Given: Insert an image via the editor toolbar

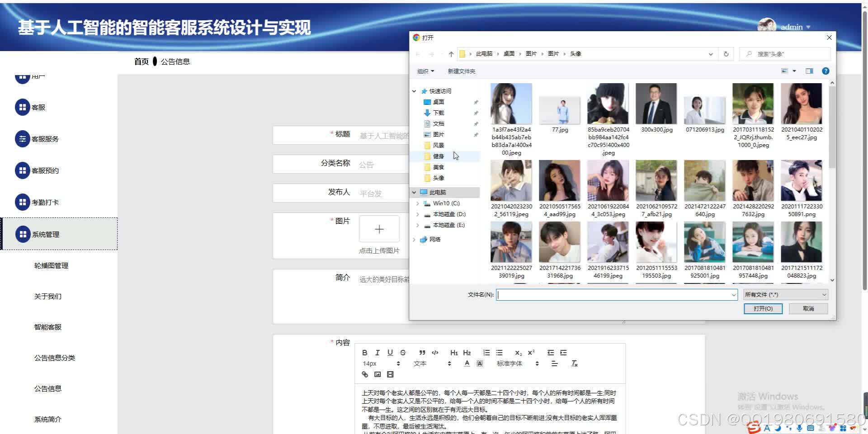Looking at the screenshot, I should (x=377, y=374).
